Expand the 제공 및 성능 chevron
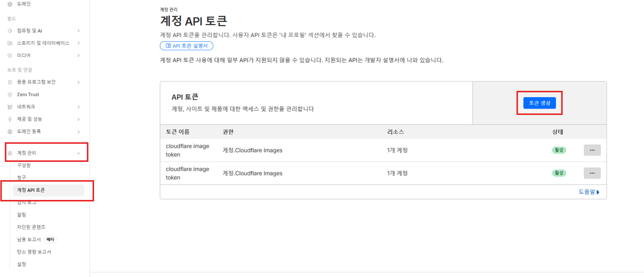644x277 pixels. [x=78, y=119]
